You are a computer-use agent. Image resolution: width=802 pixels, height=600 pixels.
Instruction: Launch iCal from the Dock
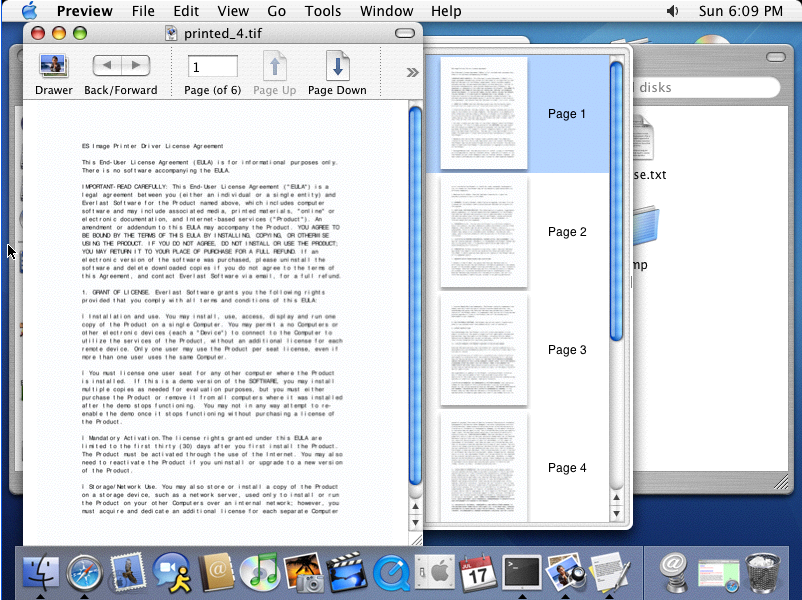click(x=478, y=572)
